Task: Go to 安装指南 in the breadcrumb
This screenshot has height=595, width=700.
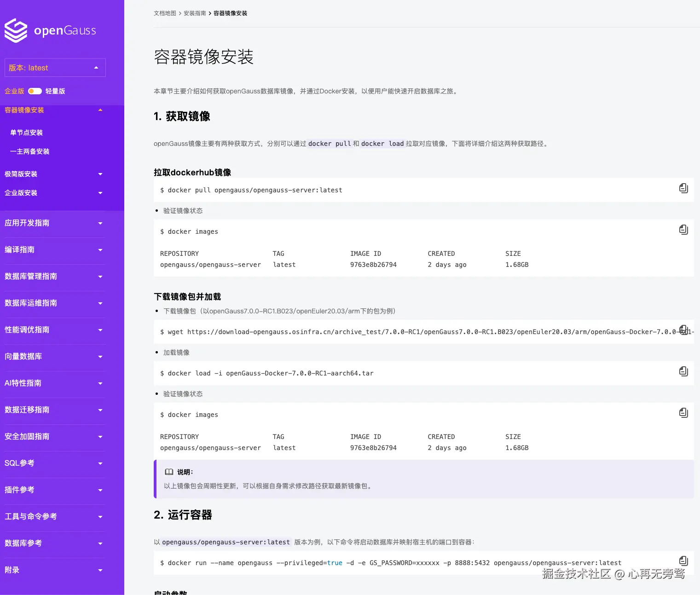Action: coord(195,13)
